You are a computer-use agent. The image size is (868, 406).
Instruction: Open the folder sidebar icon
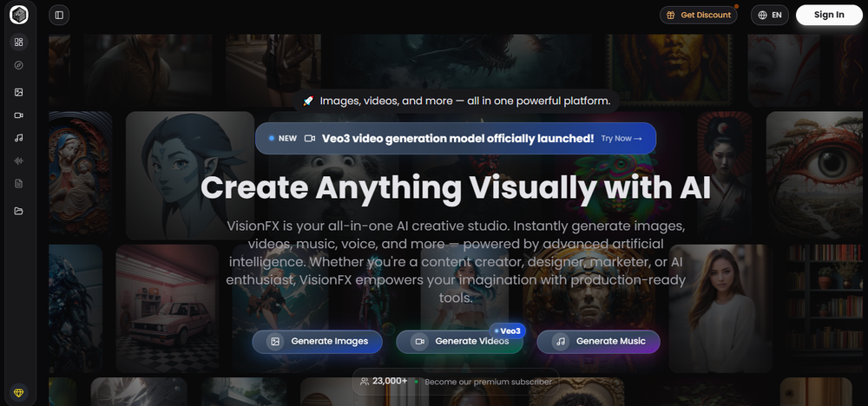pos(19,211)
